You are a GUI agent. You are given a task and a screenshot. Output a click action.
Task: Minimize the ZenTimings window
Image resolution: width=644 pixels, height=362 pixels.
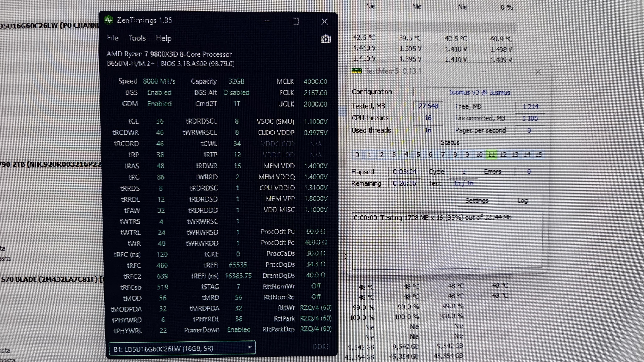pos(267,21)
